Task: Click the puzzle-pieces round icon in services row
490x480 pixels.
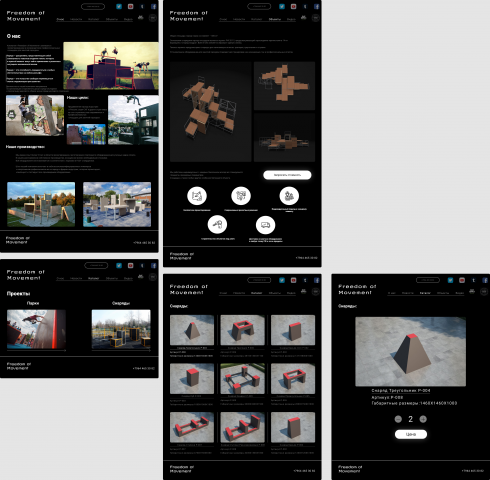Action: pos(241,196)
